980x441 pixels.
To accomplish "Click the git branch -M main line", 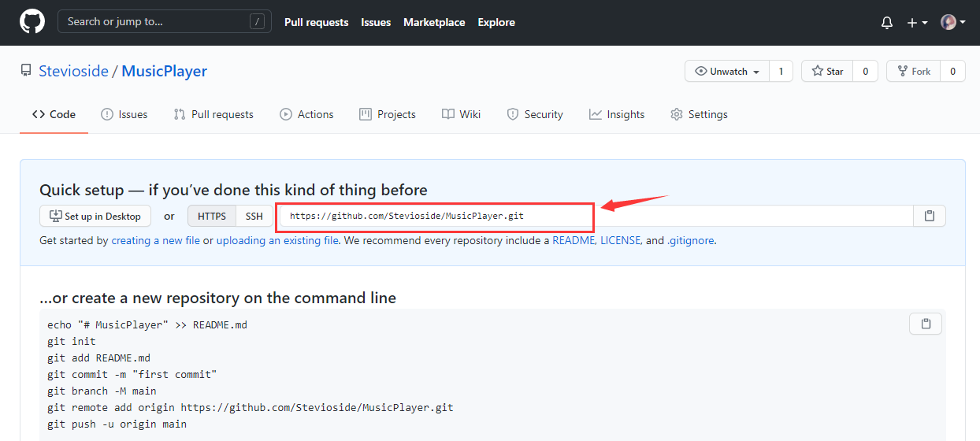I will (102, 391).
